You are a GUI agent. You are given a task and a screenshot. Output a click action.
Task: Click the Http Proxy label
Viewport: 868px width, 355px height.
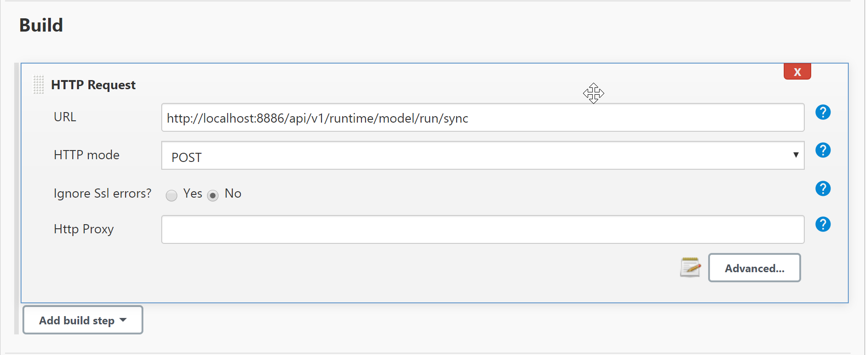84,229
